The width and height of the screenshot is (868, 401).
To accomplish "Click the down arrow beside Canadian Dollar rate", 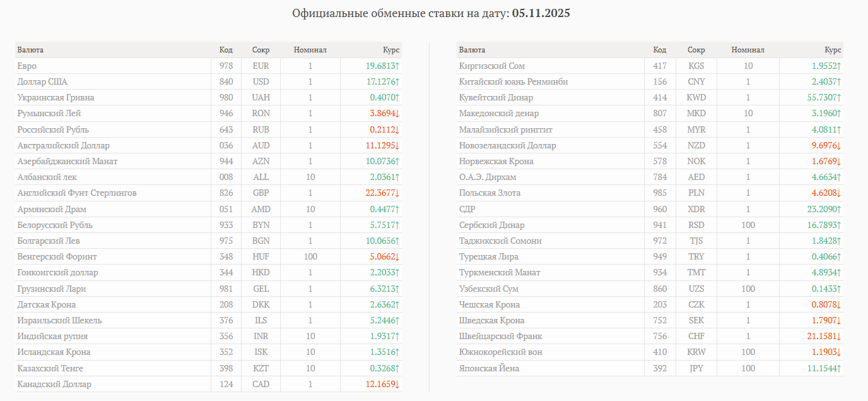I will 397,384.
